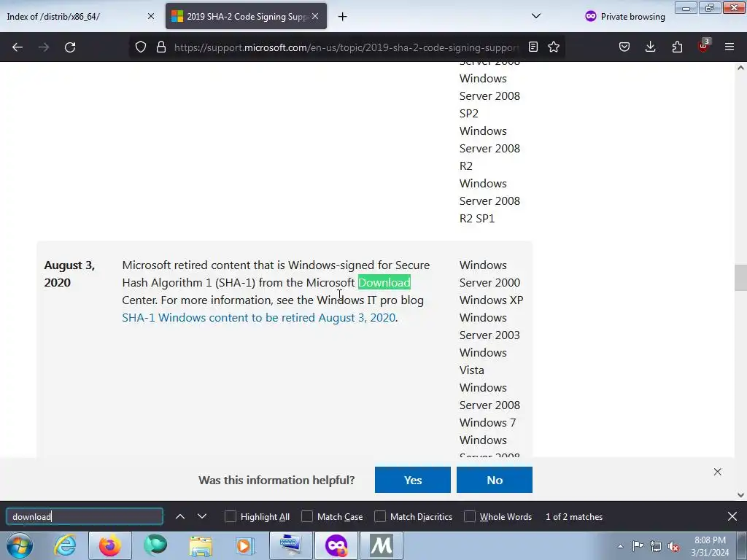
Task: Jump to next find match arrow
Action: click(202, 517)
